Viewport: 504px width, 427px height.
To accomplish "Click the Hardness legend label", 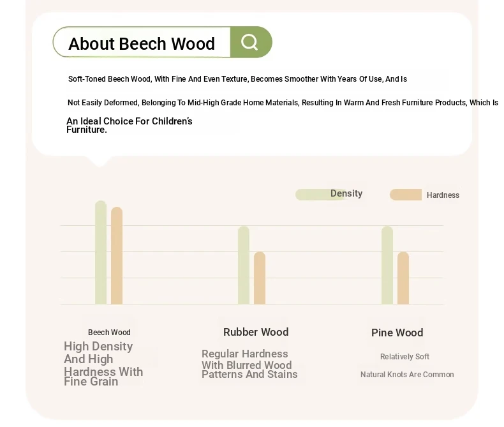I will click(x=443, y=195).
